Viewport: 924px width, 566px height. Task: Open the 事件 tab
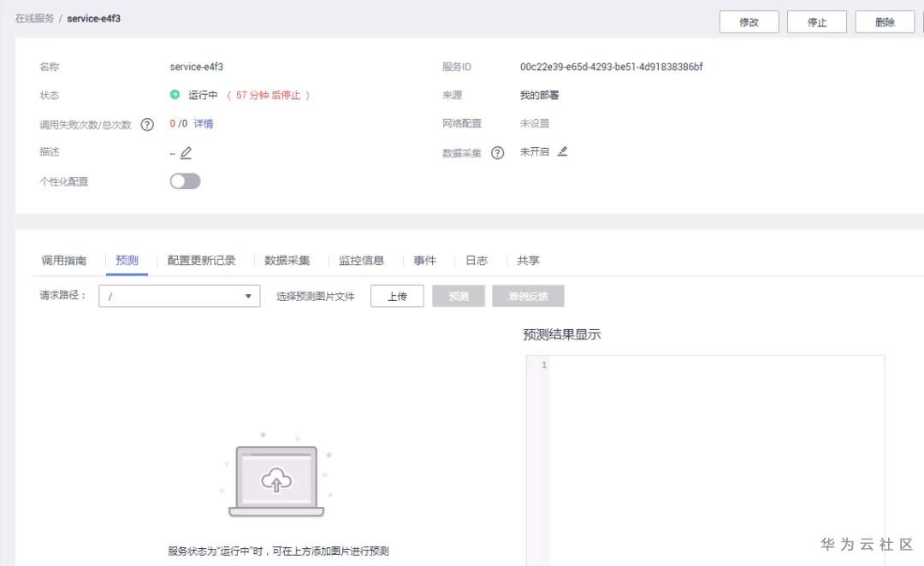[x=425, y=260]
